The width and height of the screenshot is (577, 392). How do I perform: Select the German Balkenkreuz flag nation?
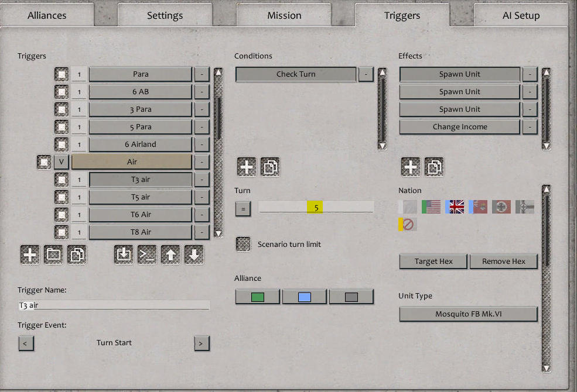[x=501, y=207]
